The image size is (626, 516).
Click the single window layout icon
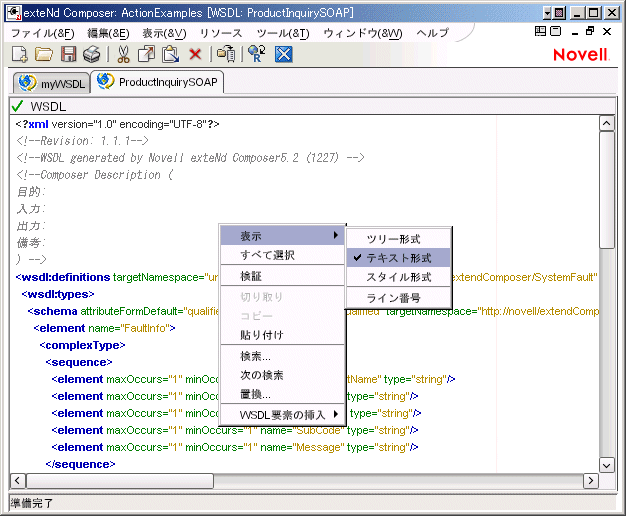[555, 31]
